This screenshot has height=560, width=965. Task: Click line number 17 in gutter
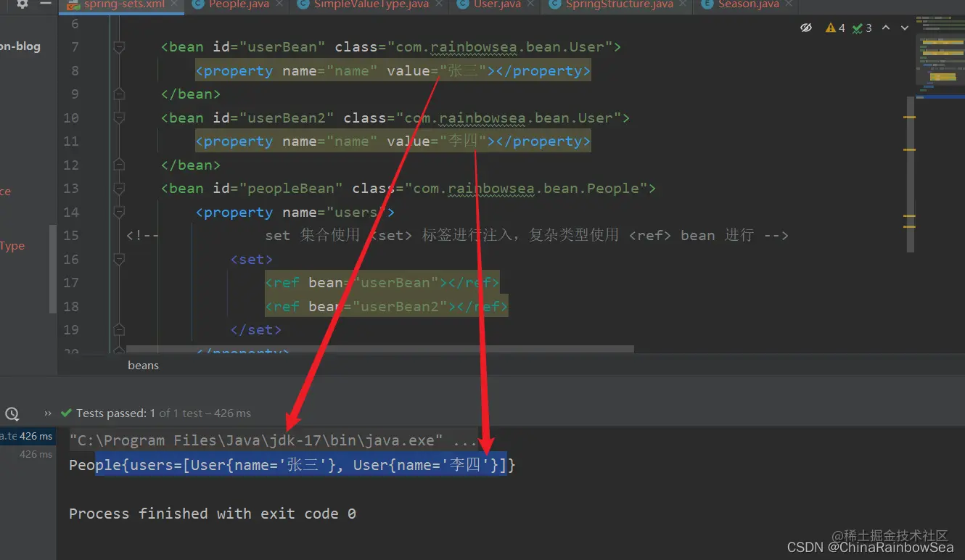(71, 283)
